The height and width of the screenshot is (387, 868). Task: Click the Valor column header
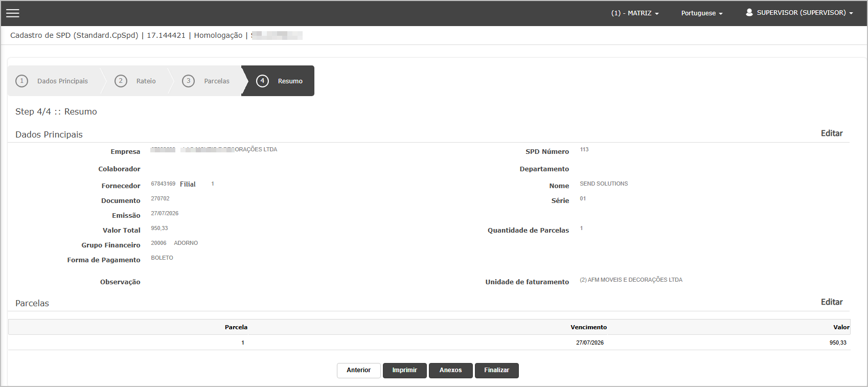coord(841,327)
